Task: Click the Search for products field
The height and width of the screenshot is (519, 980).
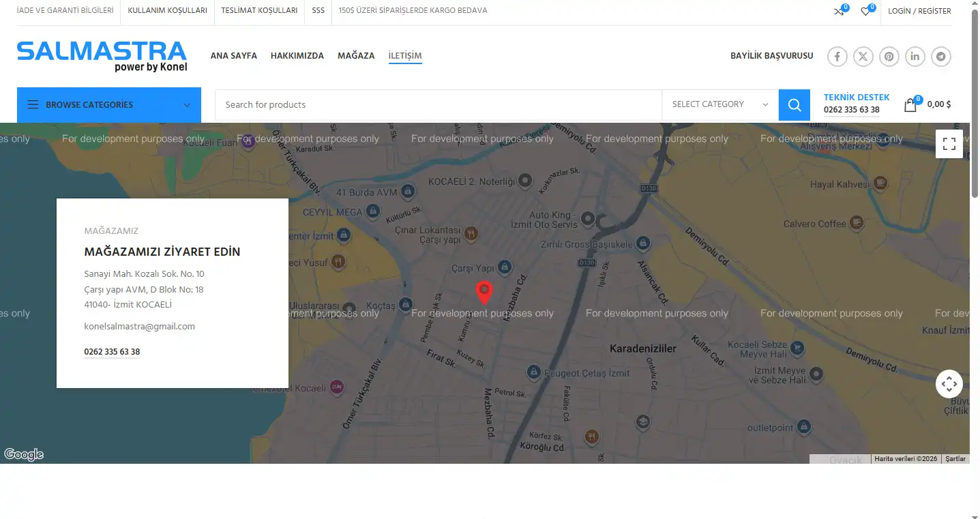Action: (x=438, y=105)
